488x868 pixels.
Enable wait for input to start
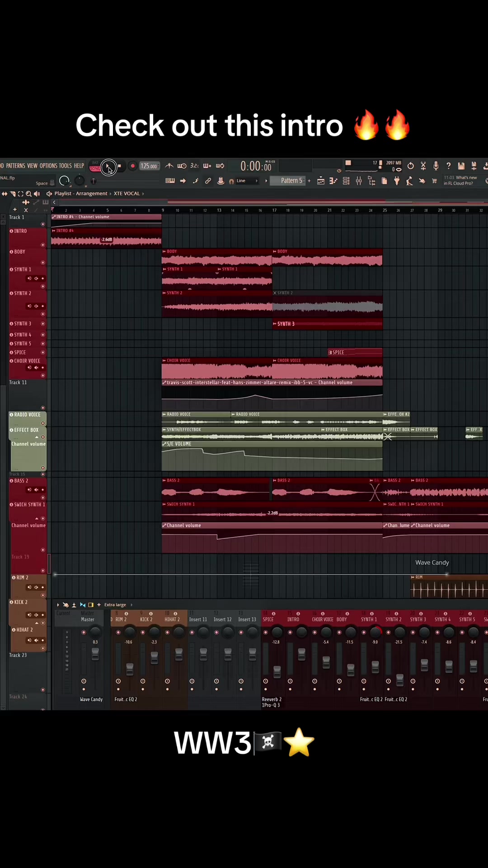182,166
